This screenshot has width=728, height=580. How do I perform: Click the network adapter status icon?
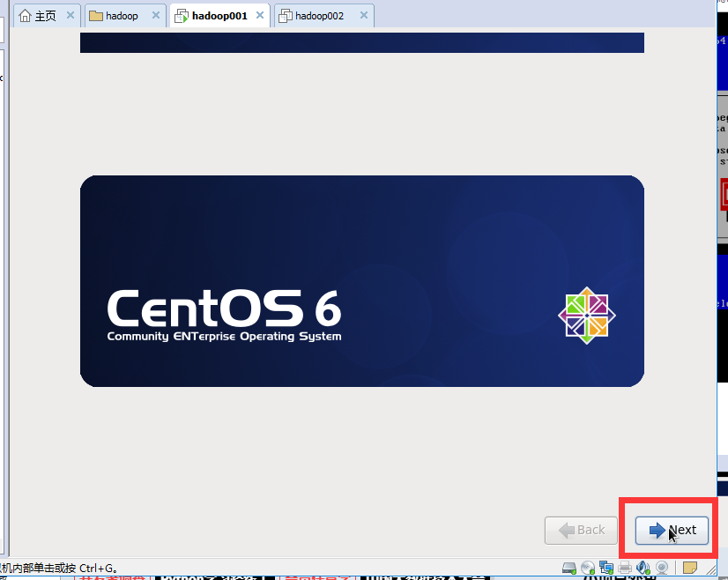tap(606, 568)
